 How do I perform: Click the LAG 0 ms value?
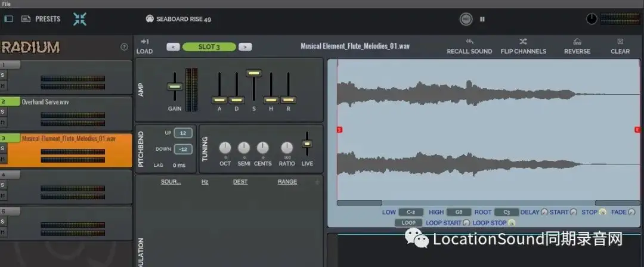[179, 165]
